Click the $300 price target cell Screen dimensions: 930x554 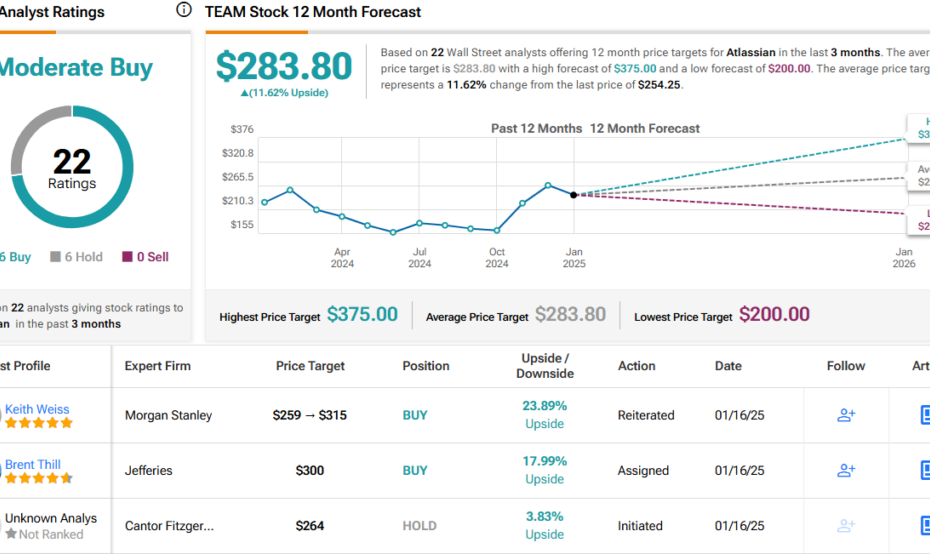coord(310,470)
